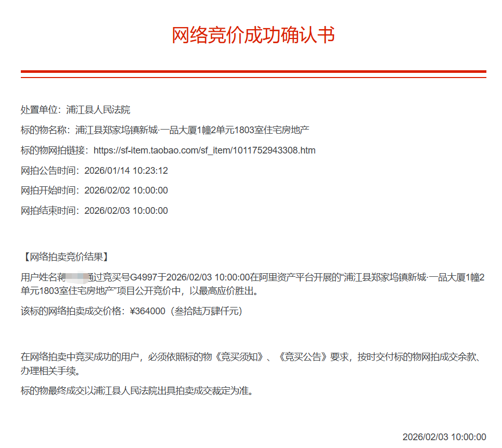
Task: Click the 【网络拍卖竞价结果】 section heading
Action: click(x=65, y=257)
